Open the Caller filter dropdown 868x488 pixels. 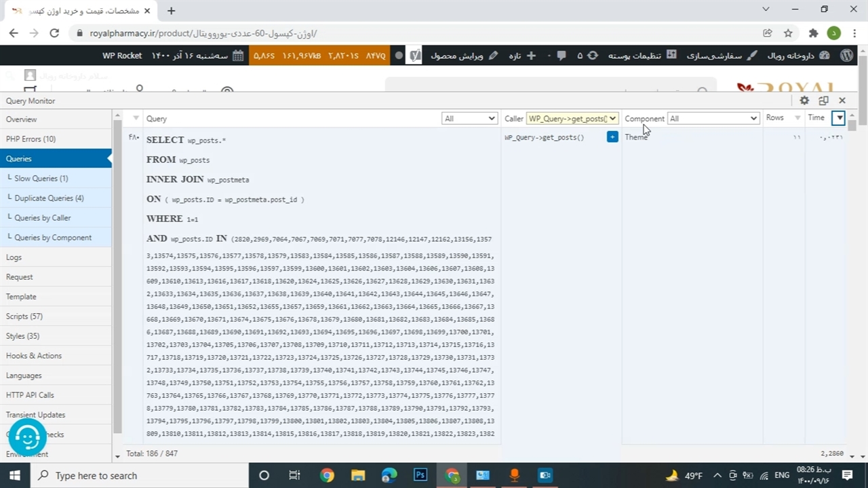pyautogui.click(x=572, y=119)
